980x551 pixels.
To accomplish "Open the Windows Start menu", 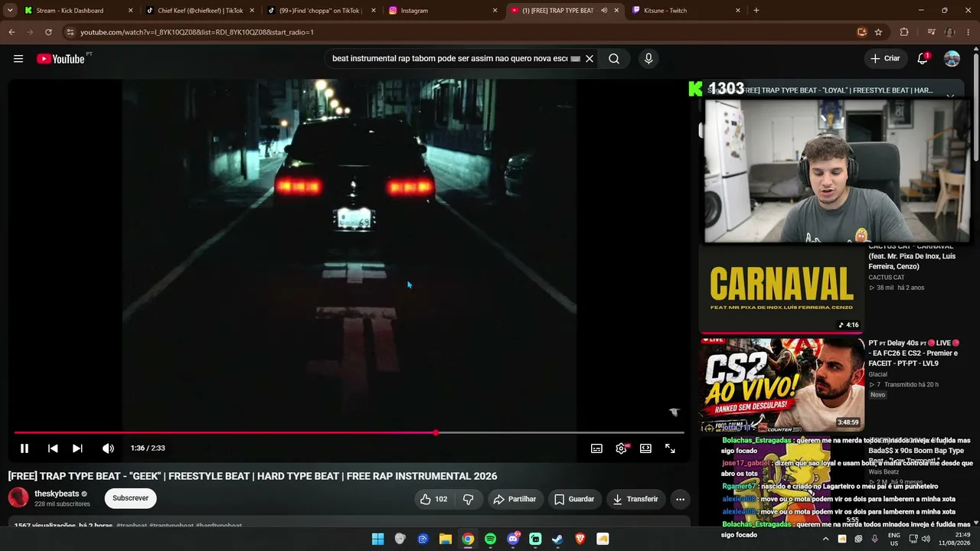I will pos(377,539).
